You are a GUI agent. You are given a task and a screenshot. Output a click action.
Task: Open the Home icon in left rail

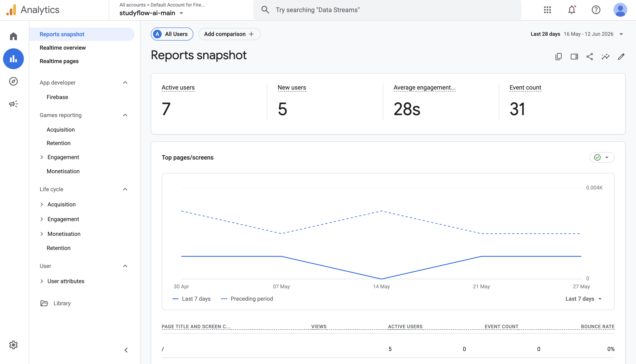(13, 36)
